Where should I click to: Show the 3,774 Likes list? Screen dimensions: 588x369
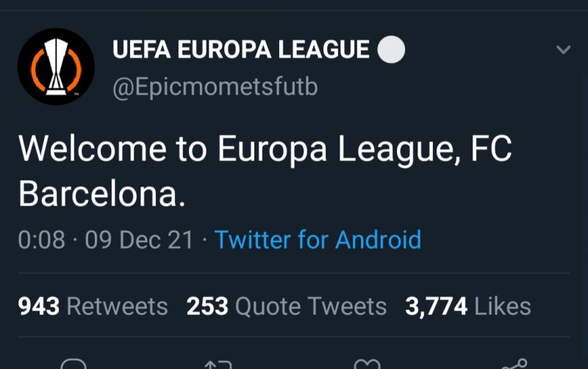click(x=467, y=306)
